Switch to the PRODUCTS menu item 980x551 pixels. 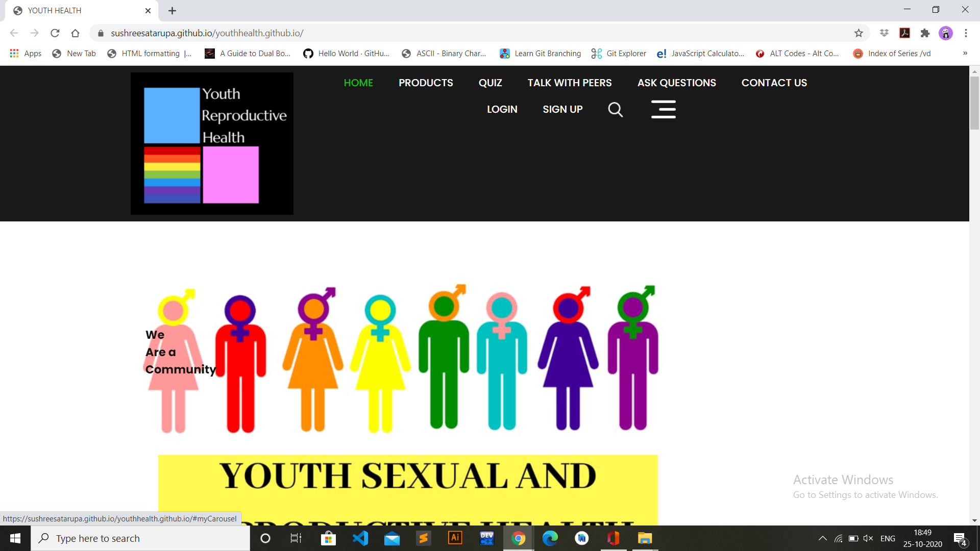coord(426,83)
